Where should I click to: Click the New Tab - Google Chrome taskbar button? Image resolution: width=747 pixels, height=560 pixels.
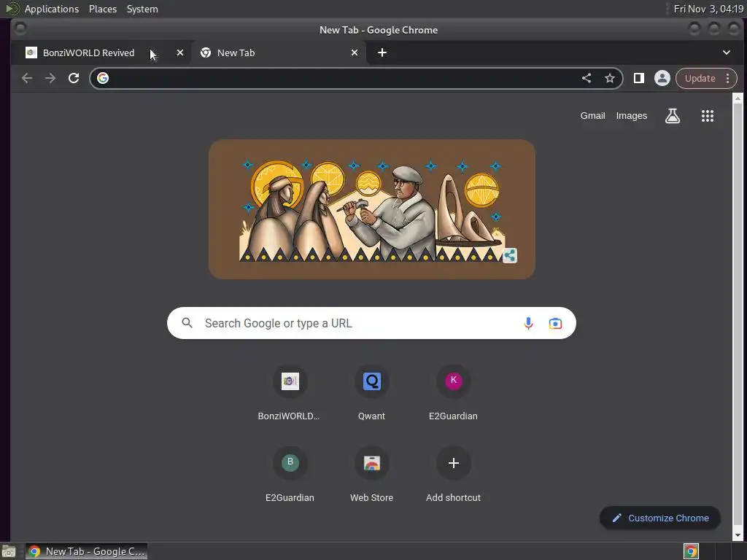pyautogui.click(x=86, y=551)
